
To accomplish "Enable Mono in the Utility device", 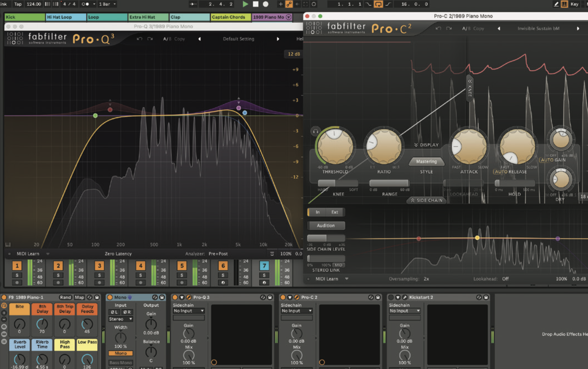I will pos(121,353).
